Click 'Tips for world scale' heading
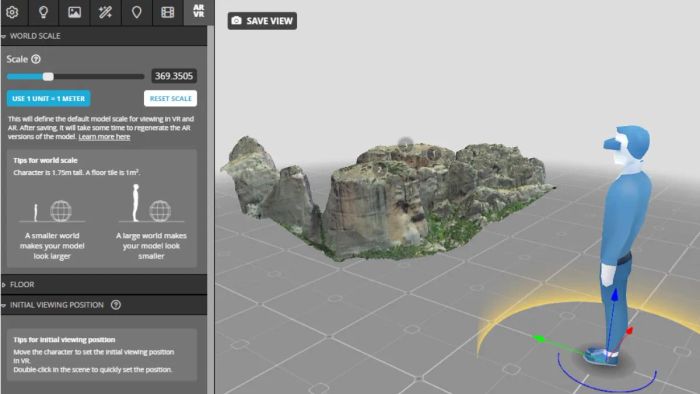Viewport: 700px width, 394px height. [x=46, y=160]
